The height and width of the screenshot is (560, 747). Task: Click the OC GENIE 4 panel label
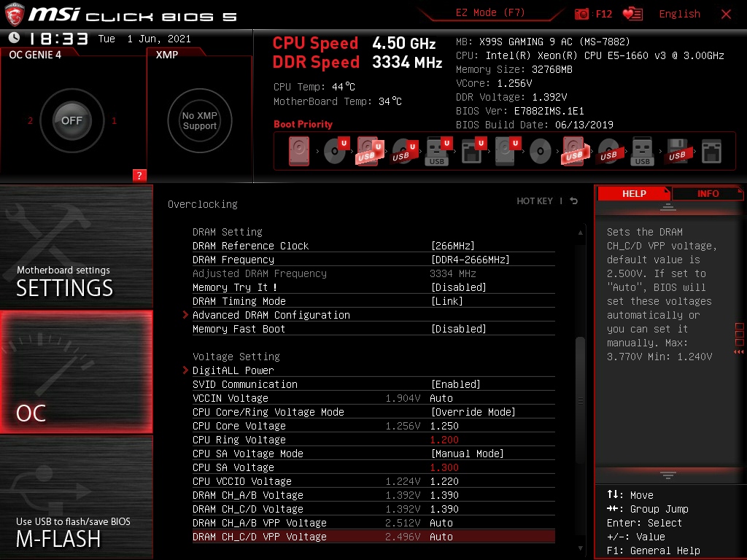(x=35, y=55)
